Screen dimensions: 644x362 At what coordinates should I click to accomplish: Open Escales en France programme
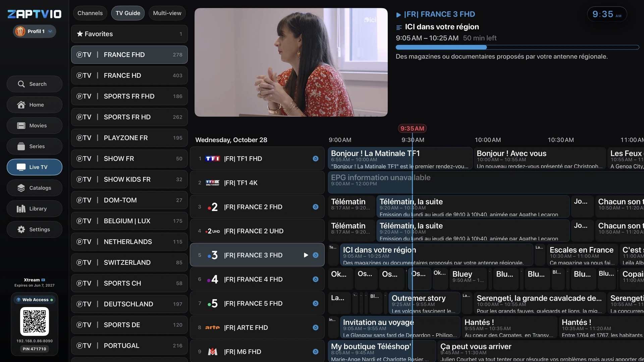pyautogui.click(x=582, y=255)
